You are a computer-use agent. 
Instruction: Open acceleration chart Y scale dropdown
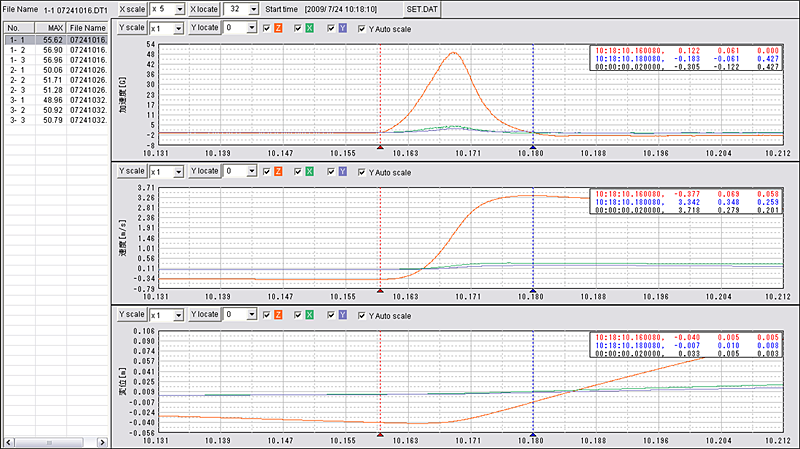178,29
